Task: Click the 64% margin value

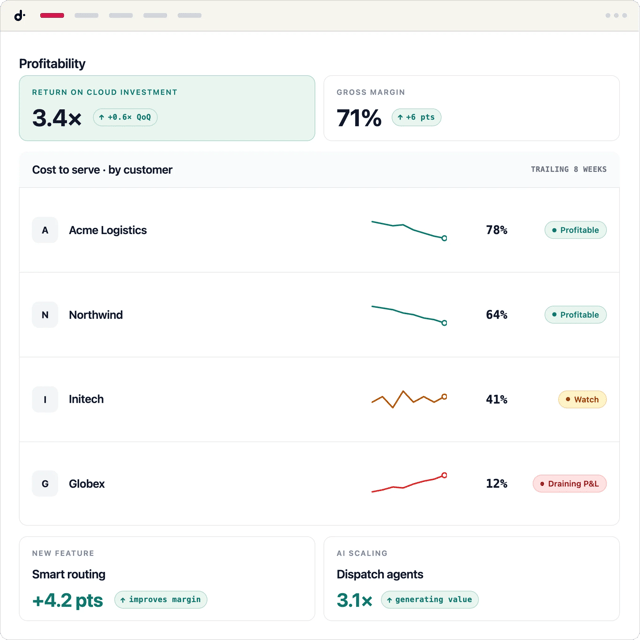Action: (x=496, y=315)
